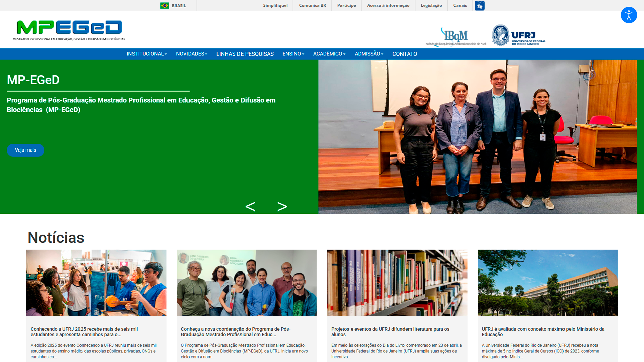
Task: Open the UFRJ university logo
Action: tap(519, 35)
